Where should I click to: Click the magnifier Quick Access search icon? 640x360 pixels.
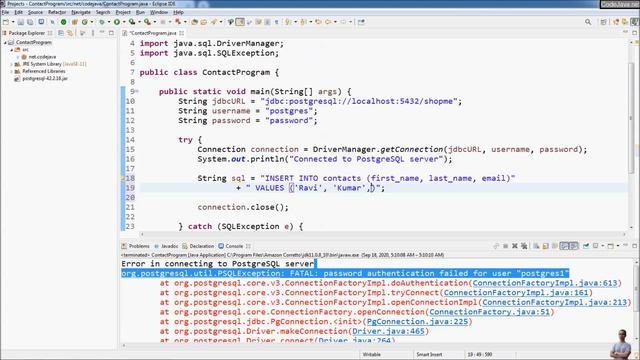588,22
